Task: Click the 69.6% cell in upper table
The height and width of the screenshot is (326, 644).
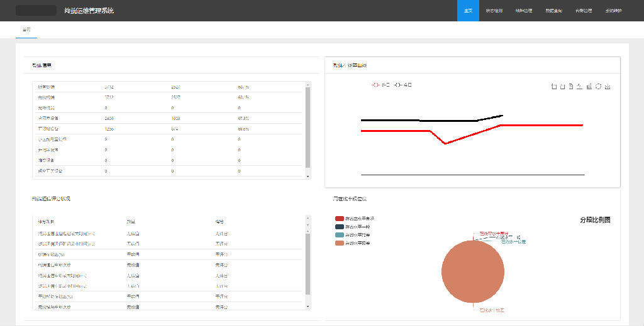Action: click(x=243, y=129)
